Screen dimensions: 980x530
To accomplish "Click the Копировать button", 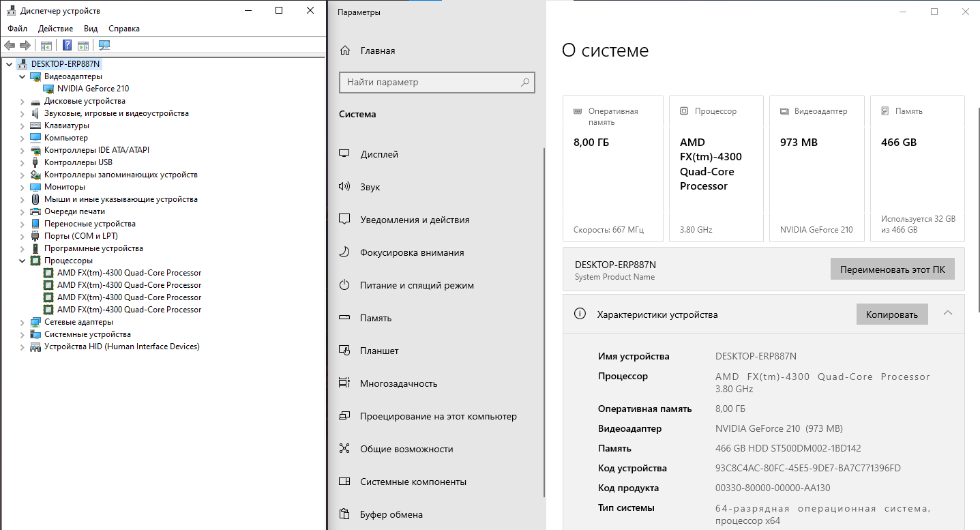I will [x=892, y=314].
